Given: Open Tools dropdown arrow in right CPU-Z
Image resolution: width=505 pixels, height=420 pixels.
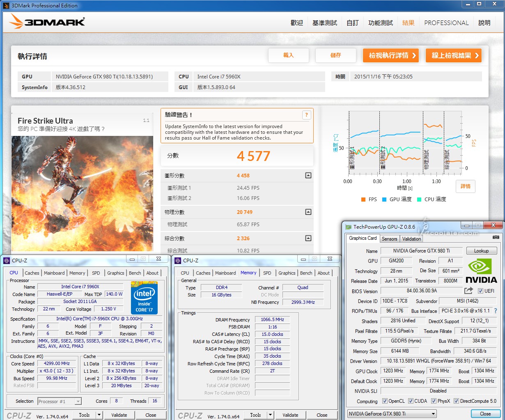Looking at the screenshot, I should pos(270,415).
